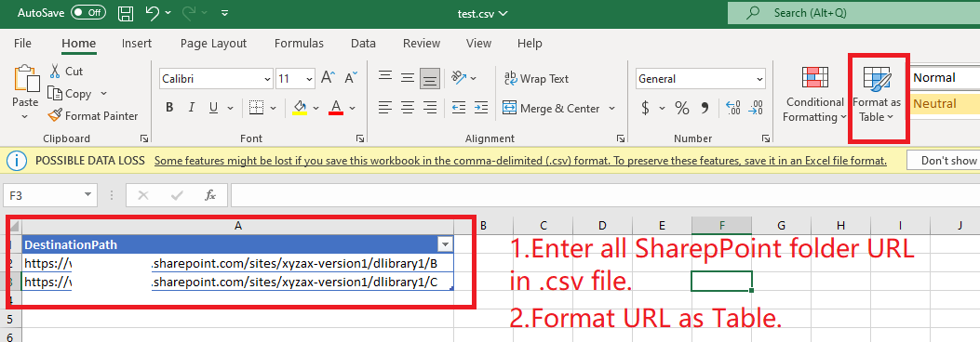Click Increase Indent icon

pos(480,108)
